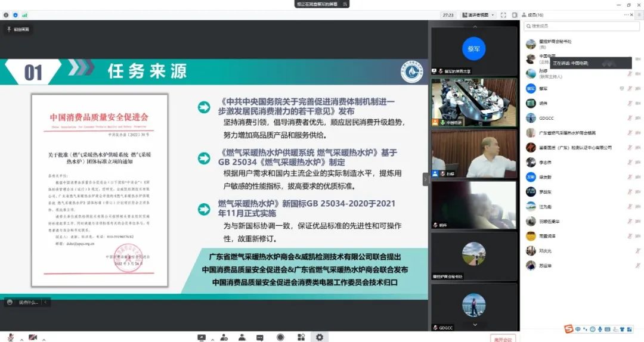Open the options icon on the viewing banner
644x342 pixels.
tap(345, 4)
